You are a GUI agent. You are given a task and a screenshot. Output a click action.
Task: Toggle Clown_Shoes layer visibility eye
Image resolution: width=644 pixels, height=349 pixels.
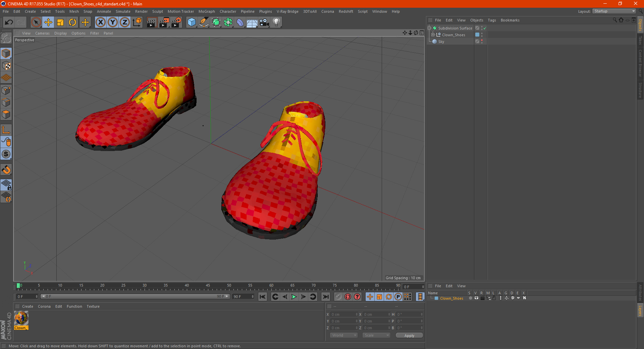[476, 298]
